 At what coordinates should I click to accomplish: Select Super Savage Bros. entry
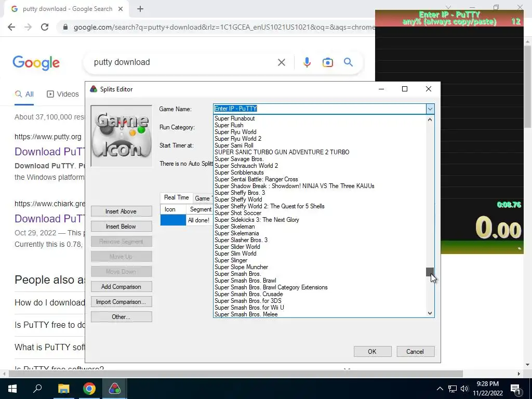239,159
